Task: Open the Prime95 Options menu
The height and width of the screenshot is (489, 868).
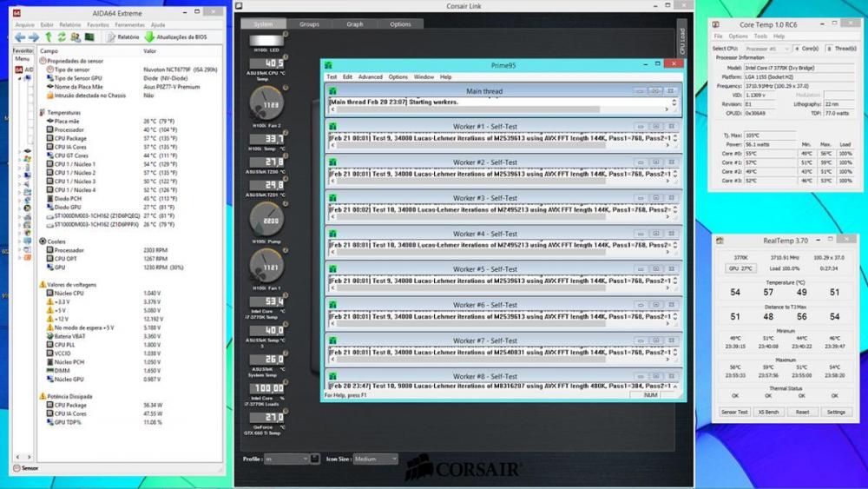Action: point(398,77)
